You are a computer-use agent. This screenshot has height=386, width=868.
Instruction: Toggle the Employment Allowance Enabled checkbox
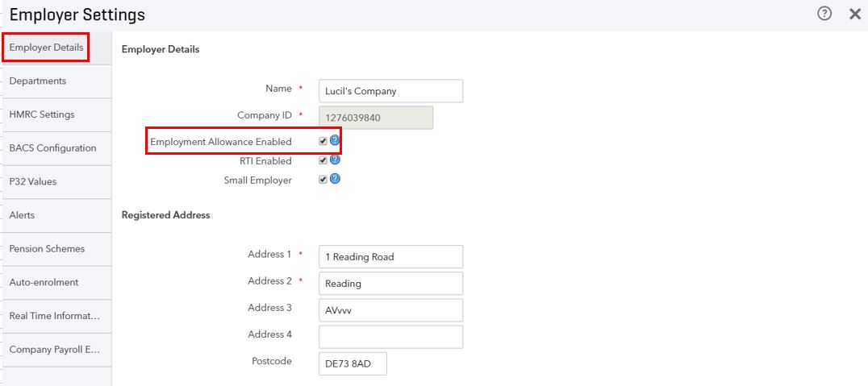point(323,142)
